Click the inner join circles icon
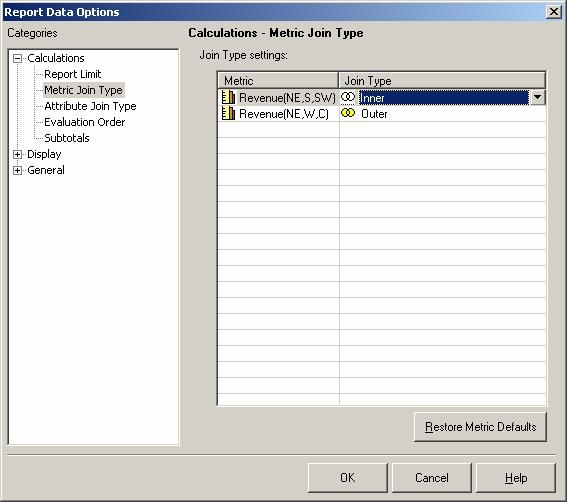 pos(348,97)
